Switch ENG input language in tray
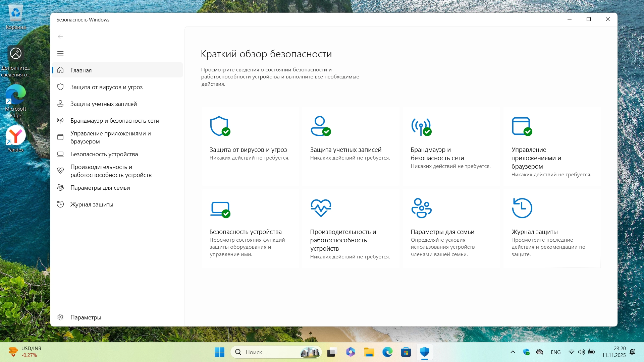 [555, 352]
